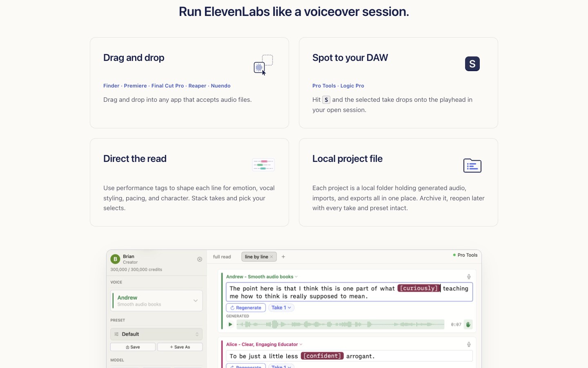
Task: Click the microphone icon on Alice's line
Action: point(469,345)
